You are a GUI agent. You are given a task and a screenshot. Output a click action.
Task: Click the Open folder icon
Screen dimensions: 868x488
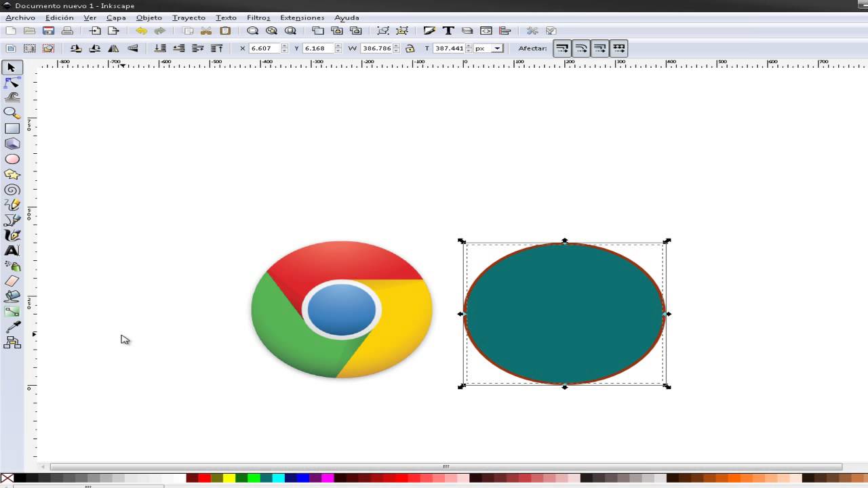[29, 30]
